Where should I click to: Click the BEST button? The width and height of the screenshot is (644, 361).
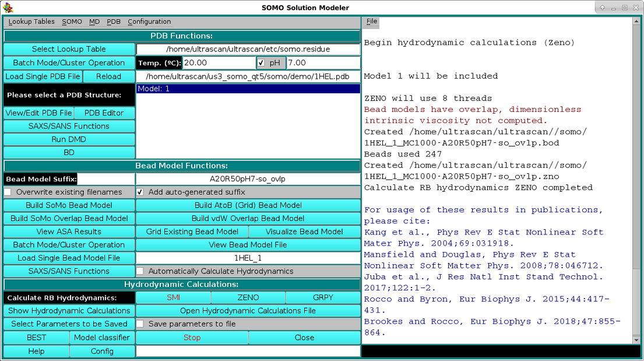[x=36, y=338]
